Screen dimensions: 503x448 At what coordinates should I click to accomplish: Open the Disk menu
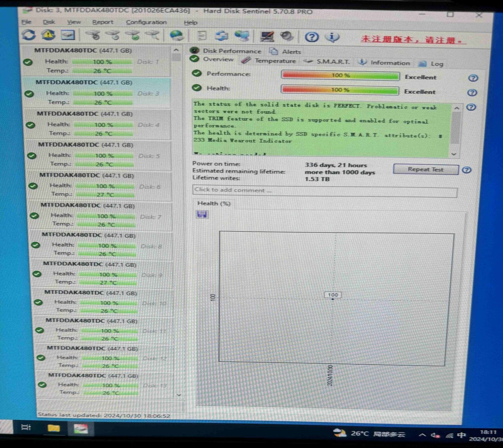tap(49, 22)
